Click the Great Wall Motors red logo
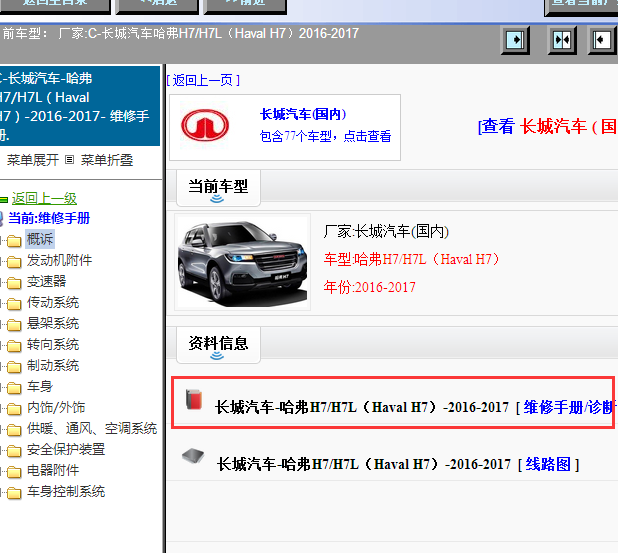 [x=205, y=125]
